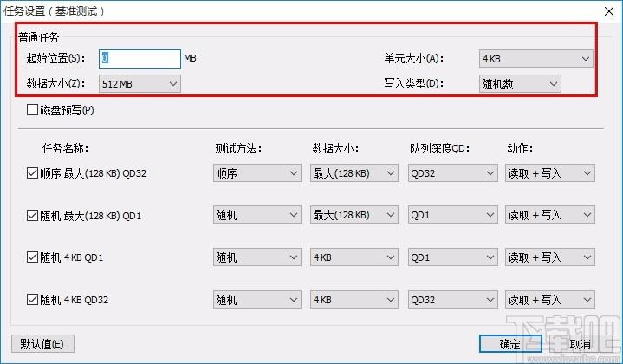Open 数据大小 dropdown in 顺序 最大(128 KB) QD32 row
The height and width of the screenshot is (364, 623).
(354, 173)
